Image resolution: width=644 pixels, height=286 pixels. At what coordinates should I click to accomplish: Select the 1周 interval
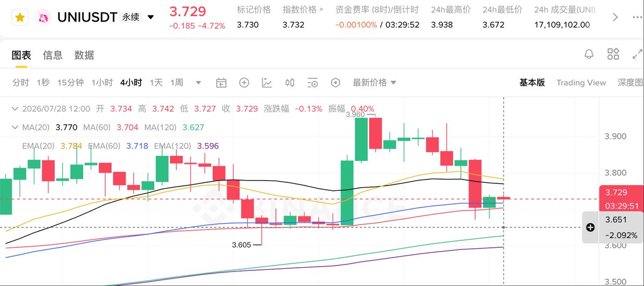tap(177, 83)
